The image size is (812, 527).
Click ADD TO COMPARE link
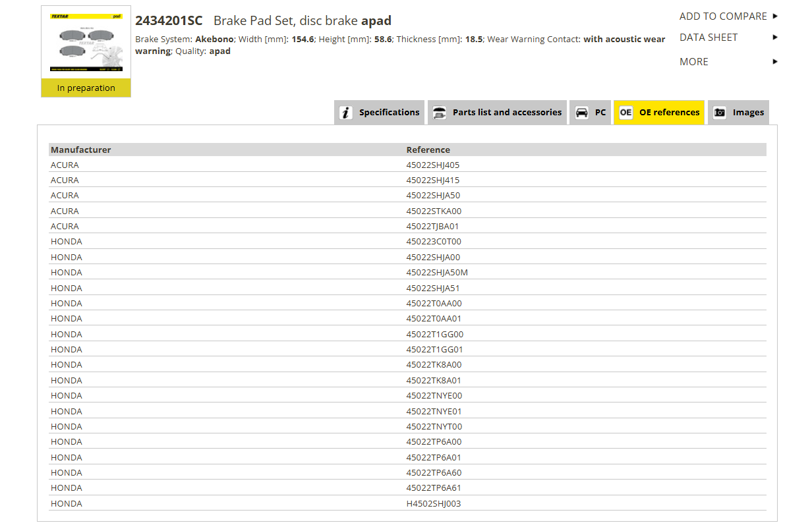723,16
